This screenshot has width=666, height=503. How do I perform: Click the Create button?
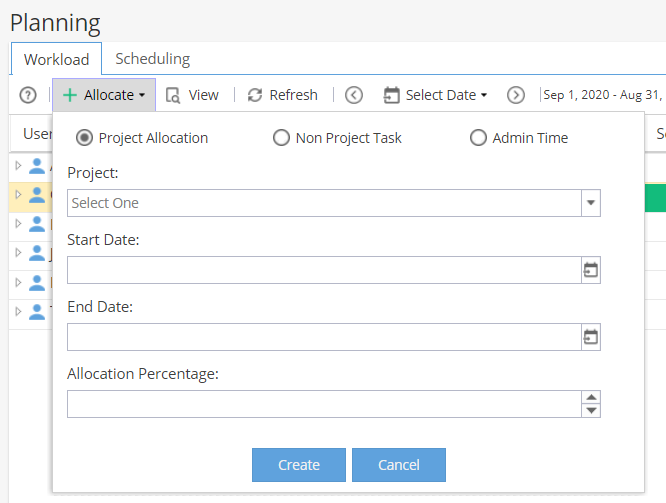click(299, 465)
